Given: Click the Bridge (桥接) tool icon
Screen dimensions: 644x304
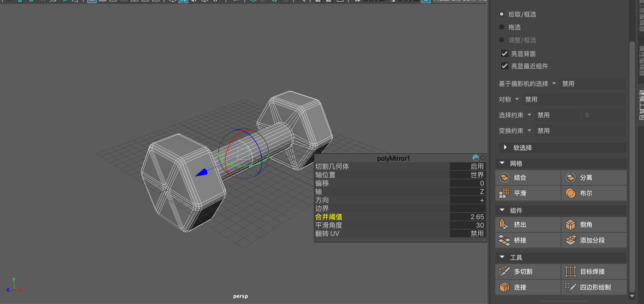Looking at the screenshot, I should [x=504, y=240].
